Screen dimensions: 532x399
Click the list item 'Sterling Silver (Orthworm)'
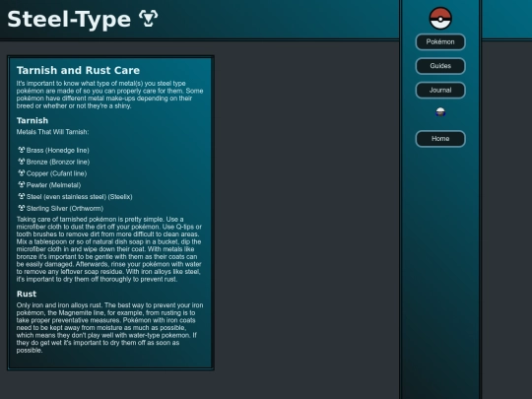point(65,208)
